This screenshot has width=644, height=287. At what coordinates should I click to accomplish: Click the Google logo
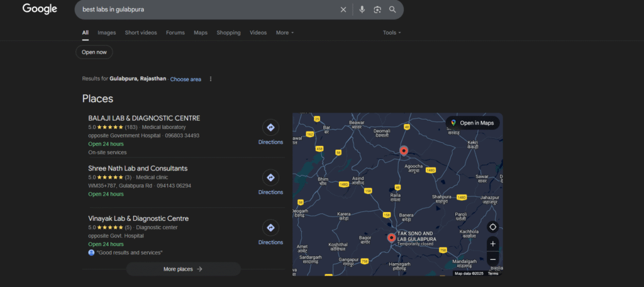pyautogui.click(x=40, y=9)
